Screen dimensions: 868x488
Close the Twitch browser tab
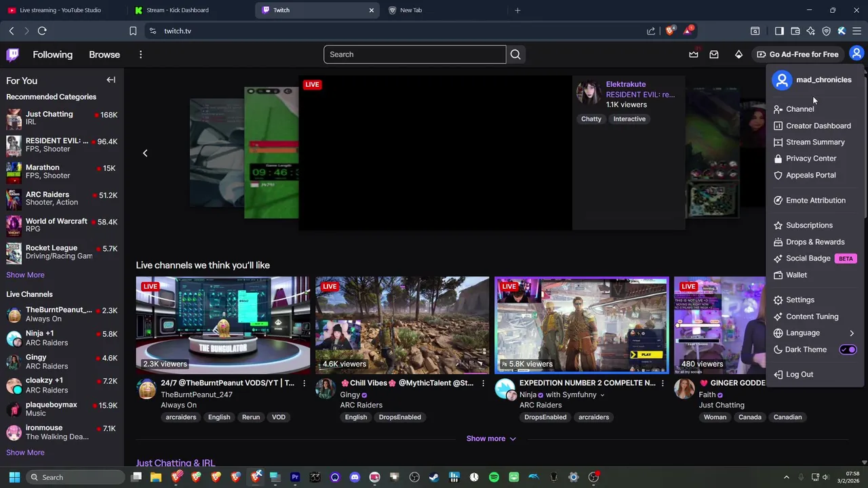[x=371, y=10]
